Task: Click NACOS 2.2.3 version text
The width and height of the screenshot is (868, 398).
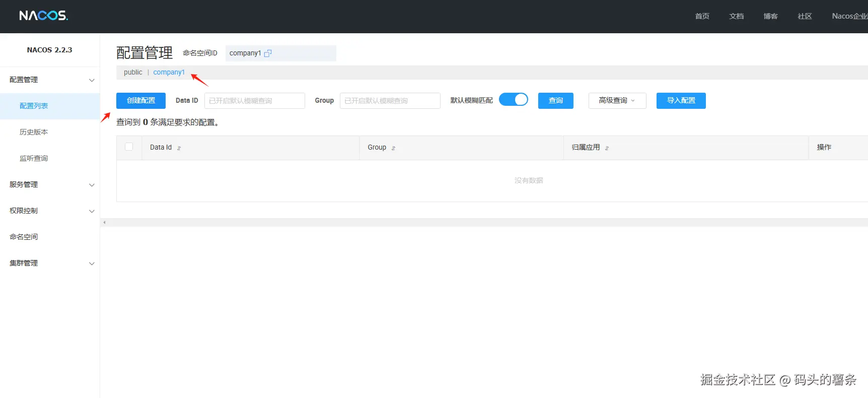Action: coord(49,50)
